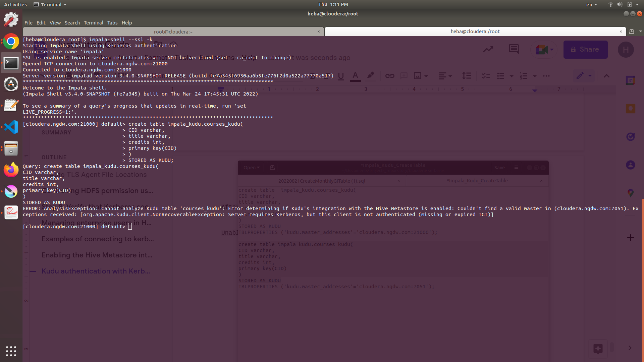
Task: Open the Search menu
Action: [72, 23]
